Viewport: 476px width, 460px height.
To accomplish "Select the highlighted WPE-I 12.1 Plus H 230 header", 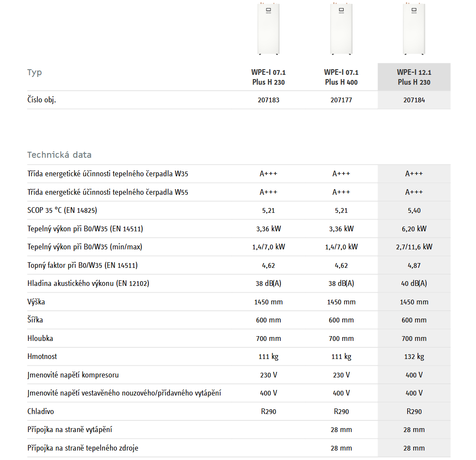I will click(414, 77).
